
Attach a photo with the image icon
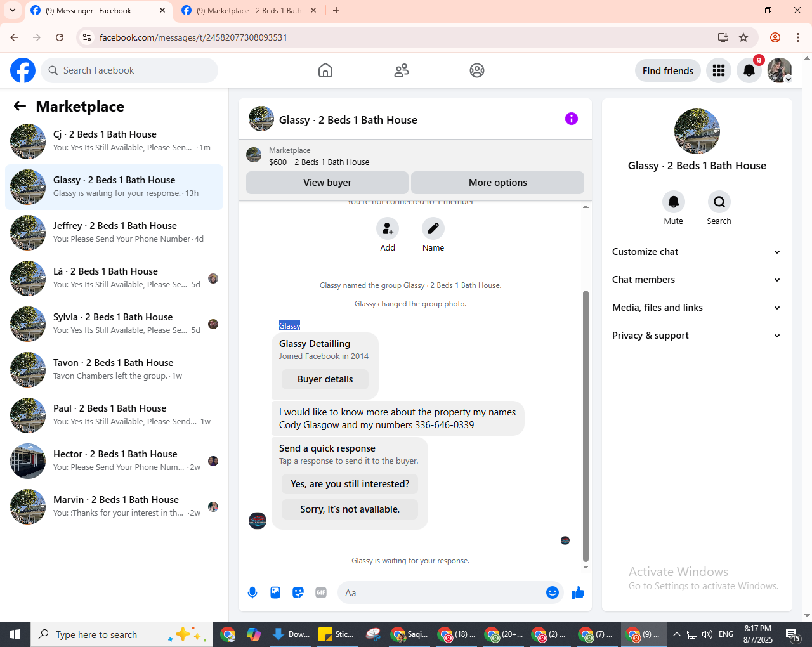click(275, 592)
